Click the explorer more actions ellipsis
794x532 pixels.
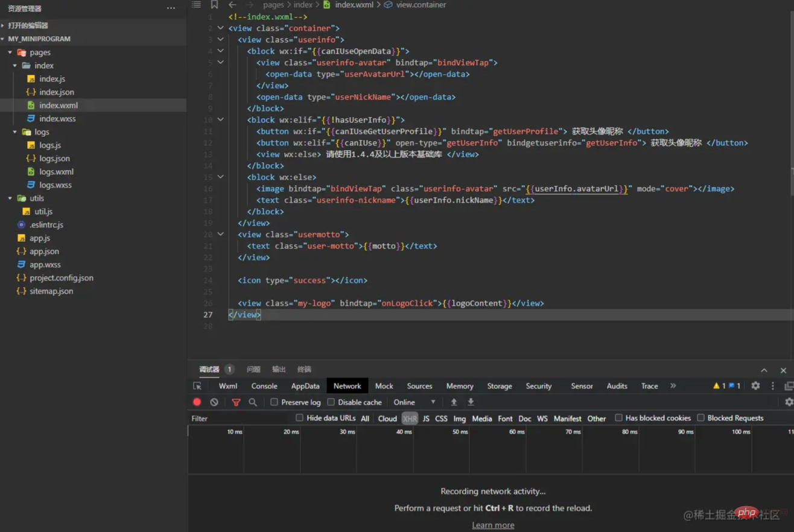(171, 8)
